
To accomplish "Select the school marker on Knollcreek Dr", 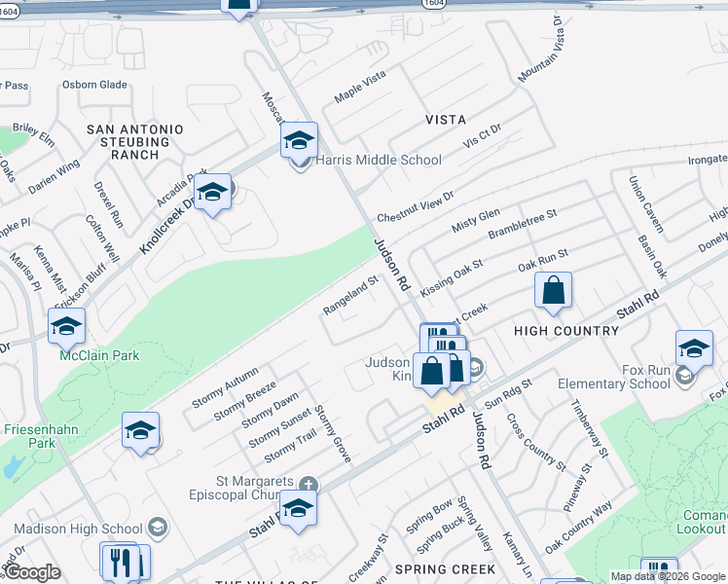I will 212,193.
